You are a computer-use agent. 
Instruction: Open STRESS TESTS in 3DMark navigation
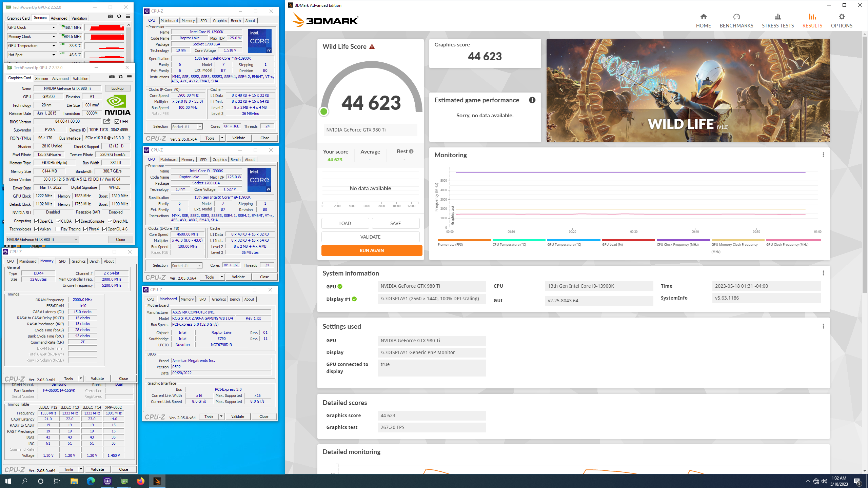[x=777, y=21]
